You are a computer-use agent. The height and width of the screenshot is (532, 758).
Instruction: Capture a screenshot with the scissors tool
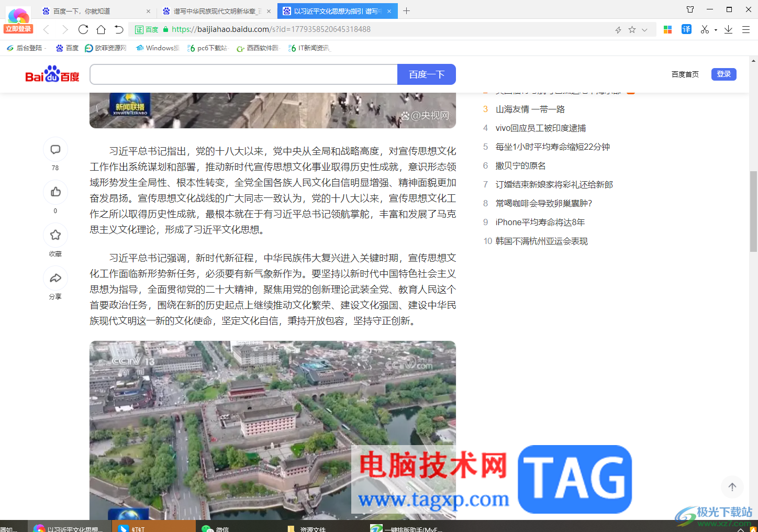705,29
